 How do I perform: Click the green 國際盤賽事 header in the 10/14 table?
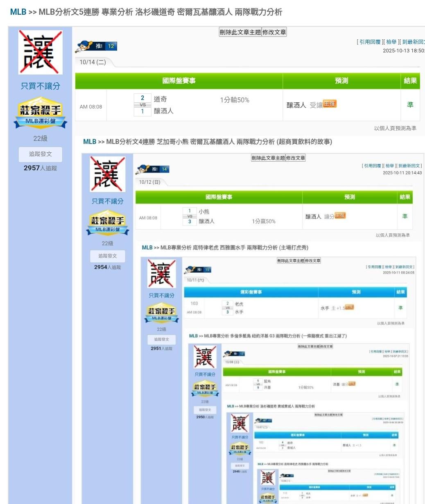179,81
